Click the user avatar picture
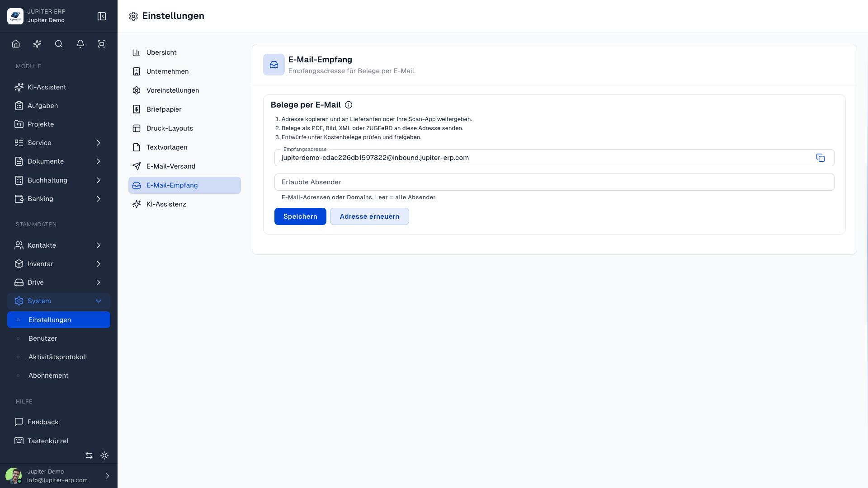Image resolution: width=868 pixels, height=488 pixels. pos(14,476)
